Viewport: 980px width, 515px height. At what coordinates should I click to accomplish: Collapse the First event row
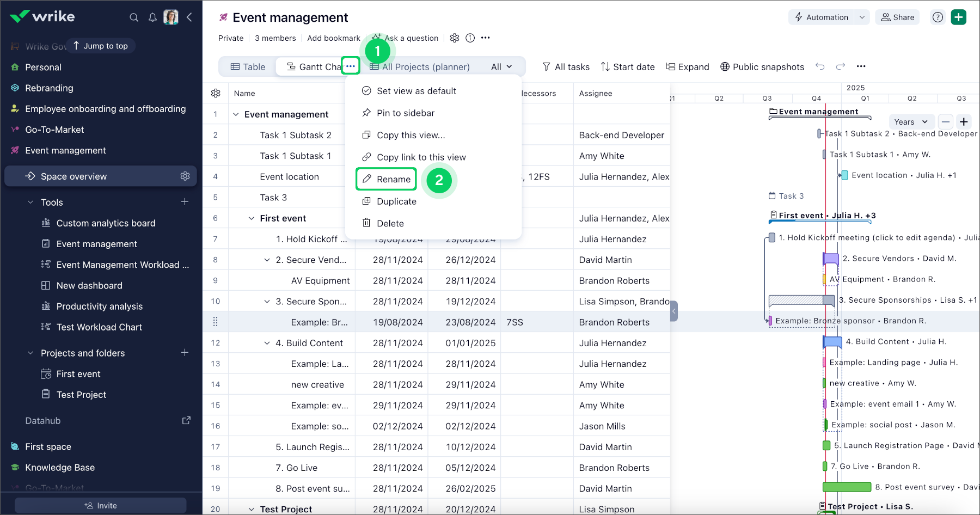(x=252, y=218)
